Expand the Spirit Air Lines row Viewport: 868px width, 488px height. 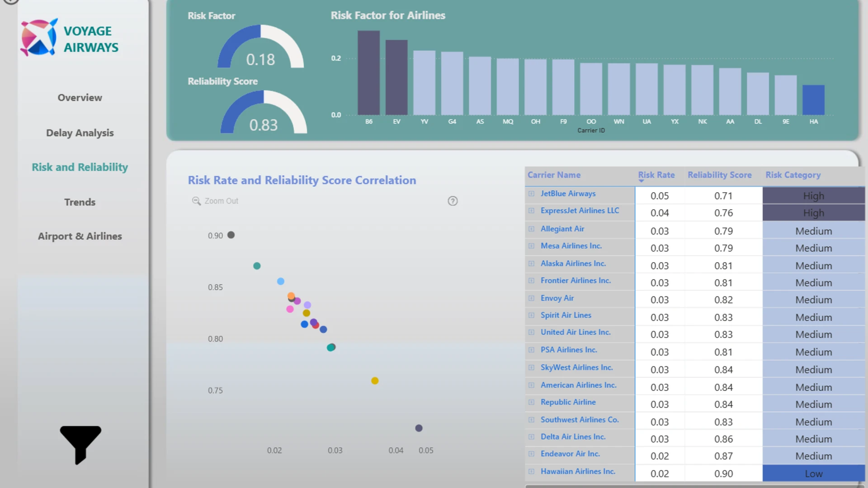[x=532, y=315]
